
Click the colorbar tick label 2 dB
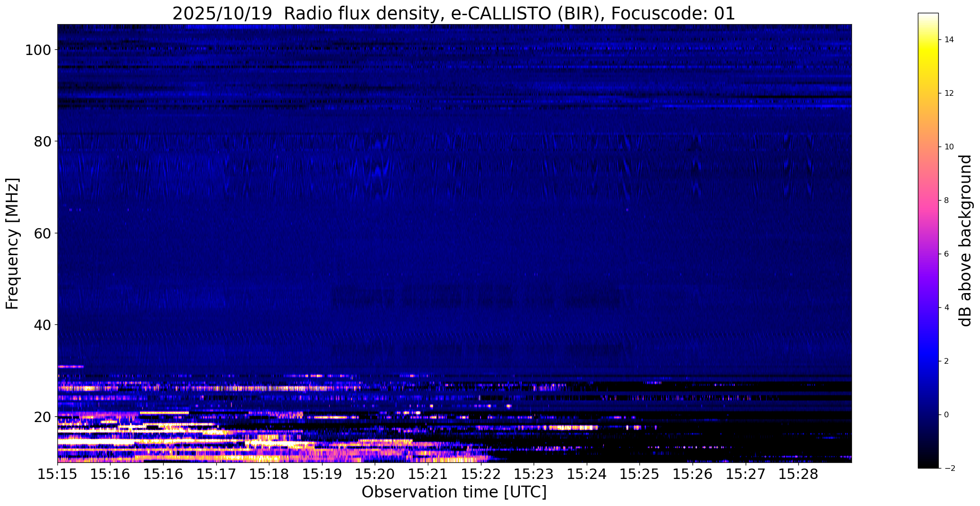[x=947, y=361]
